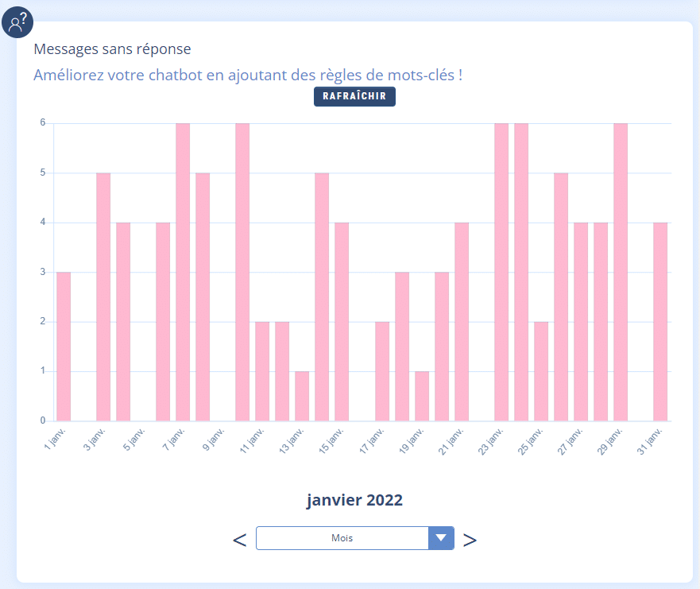Click the janvier 2022 period title

(x=354, y=500)
